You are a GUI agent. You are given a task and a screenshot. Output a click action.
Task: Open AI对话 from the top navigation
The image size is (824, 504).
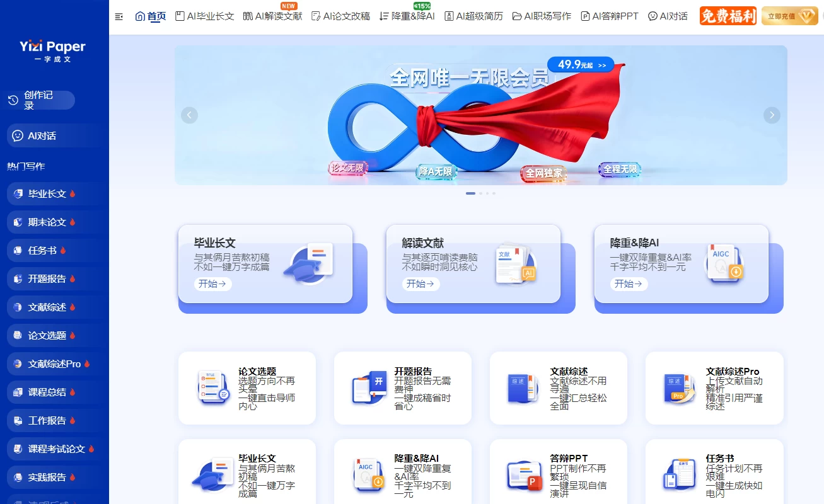[x=667, y=16]
